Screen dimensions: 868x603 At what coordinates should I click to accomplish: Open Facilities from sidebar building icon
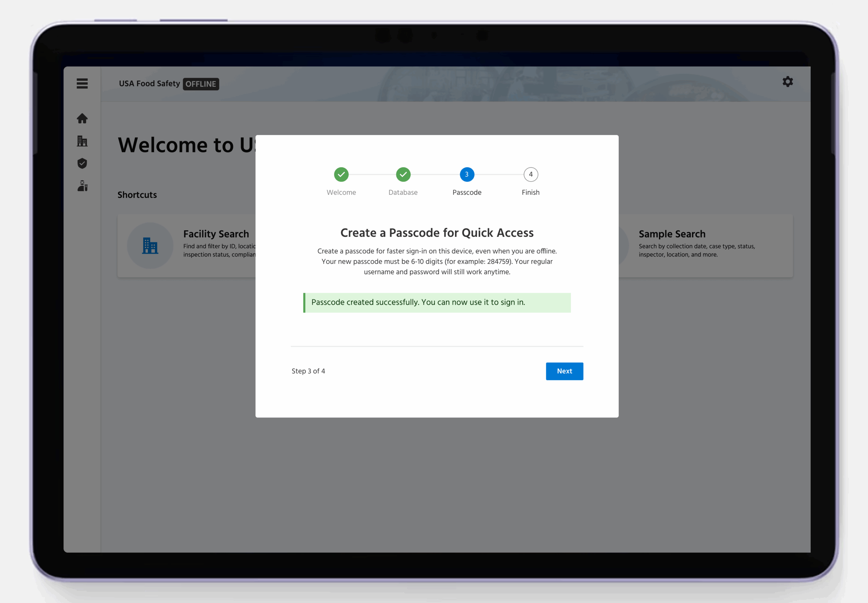coord(82,141)
